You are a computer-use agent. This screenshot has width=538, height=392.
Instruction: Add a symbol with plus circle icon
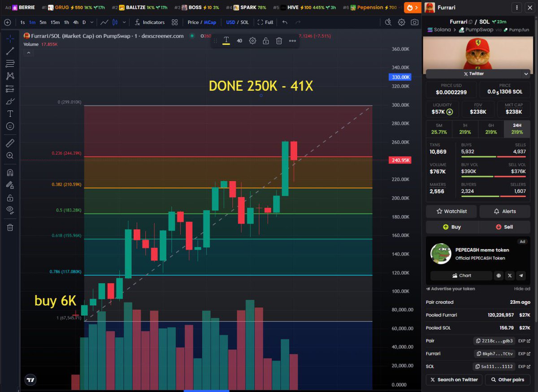point(7,22)
